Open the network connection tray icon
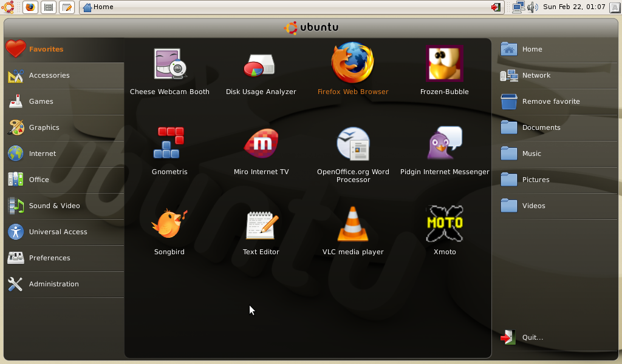The width and height of the screenshot is (622, 364). pos(519,7)
